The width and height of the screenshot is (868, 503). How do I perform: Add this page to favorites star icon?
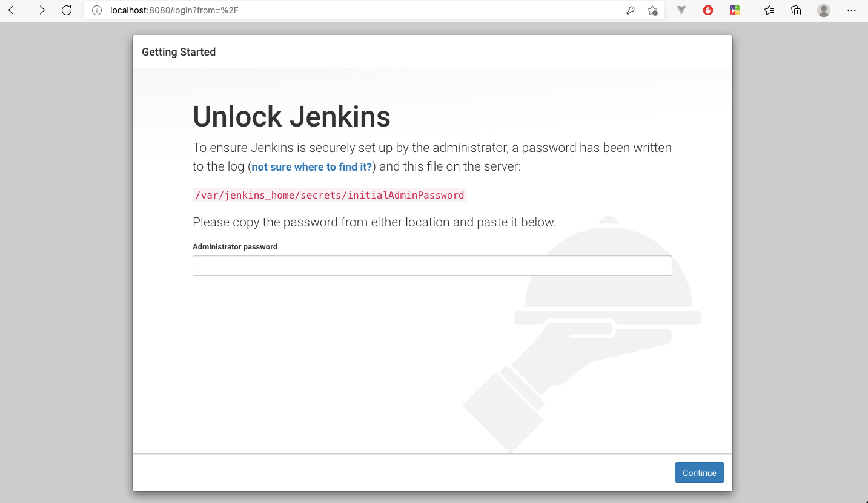[x=652, y=10]
